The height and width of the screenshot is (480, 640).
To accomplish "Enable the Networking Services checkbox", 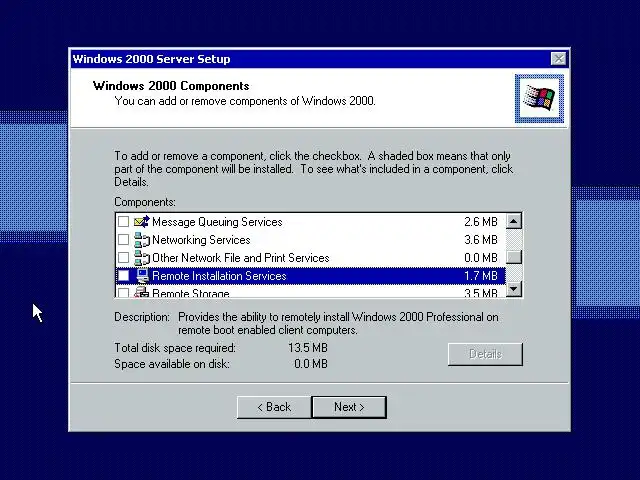I will [123, 240].
